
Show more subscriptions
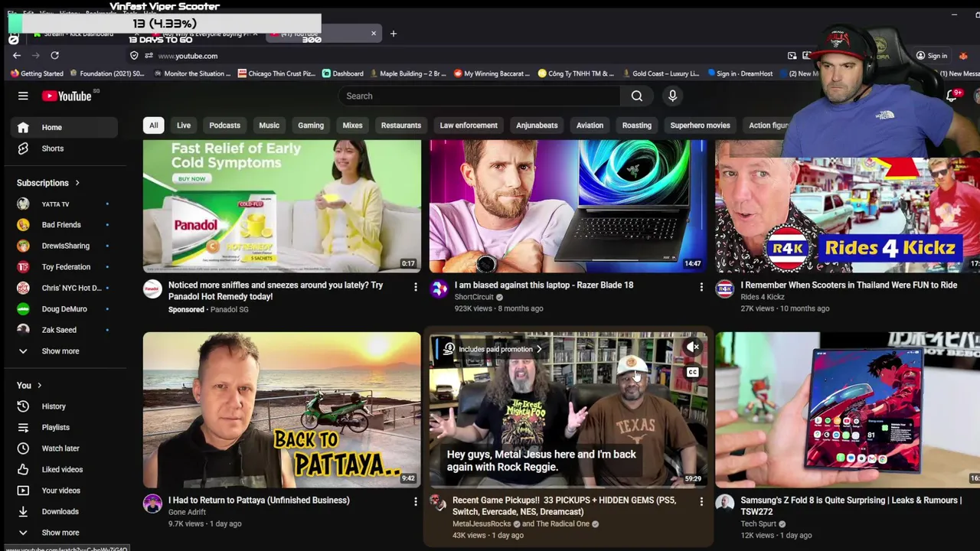click(x=64, y=351)
